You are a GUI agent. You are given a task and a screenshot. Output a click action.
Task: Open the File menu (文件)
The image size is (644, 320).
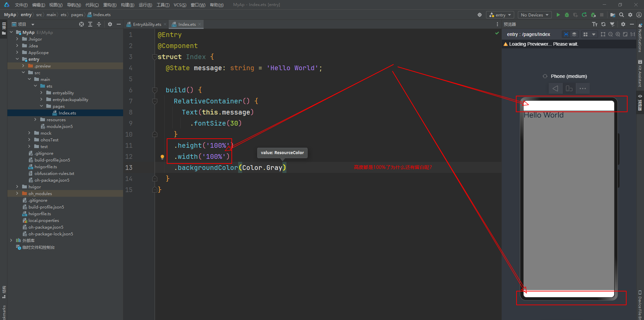pos(21,5)
